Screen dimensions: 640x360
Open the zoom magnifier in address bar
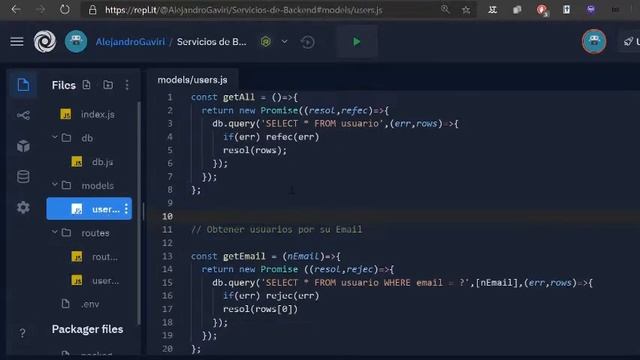445,9
